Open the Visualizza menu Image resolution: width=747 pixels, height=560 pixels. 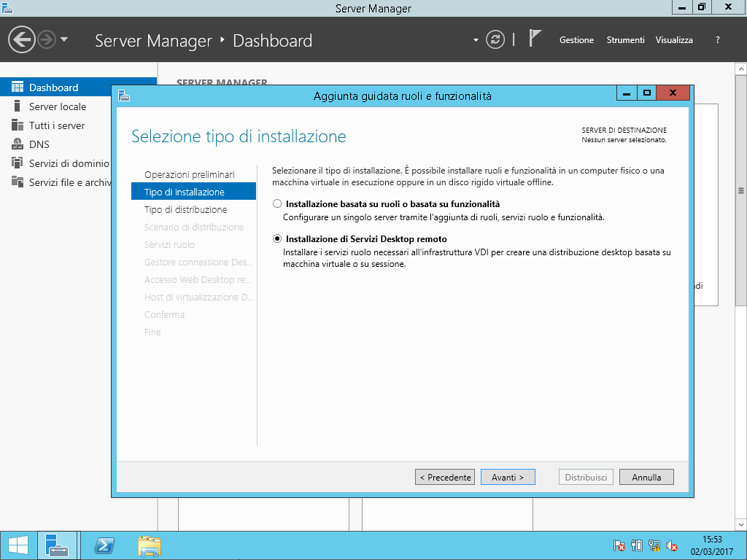click(x=674, y=40)
